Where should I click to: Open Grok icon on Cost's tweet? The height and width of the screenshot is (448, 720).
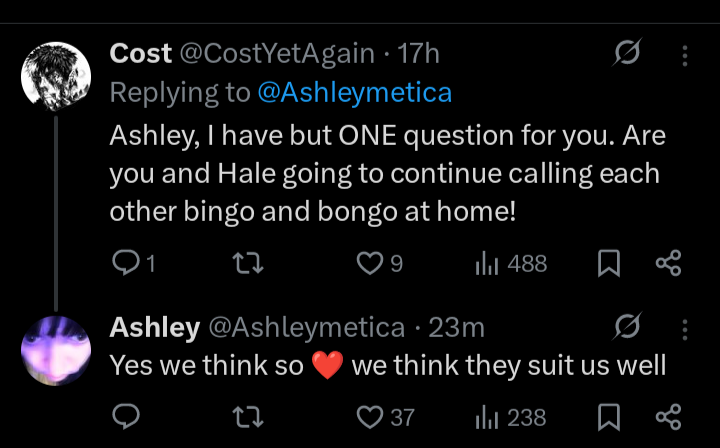click(x=628, y=54)
